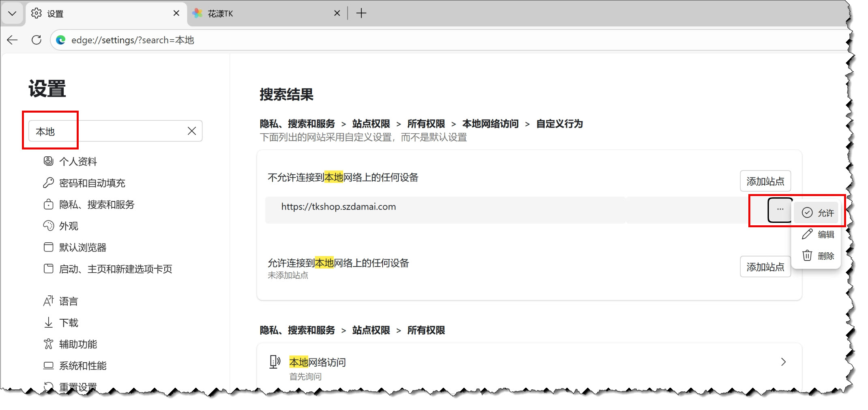Reload the page with refresh icon
This screenshot has width=868, height=410.
(37, 40)
